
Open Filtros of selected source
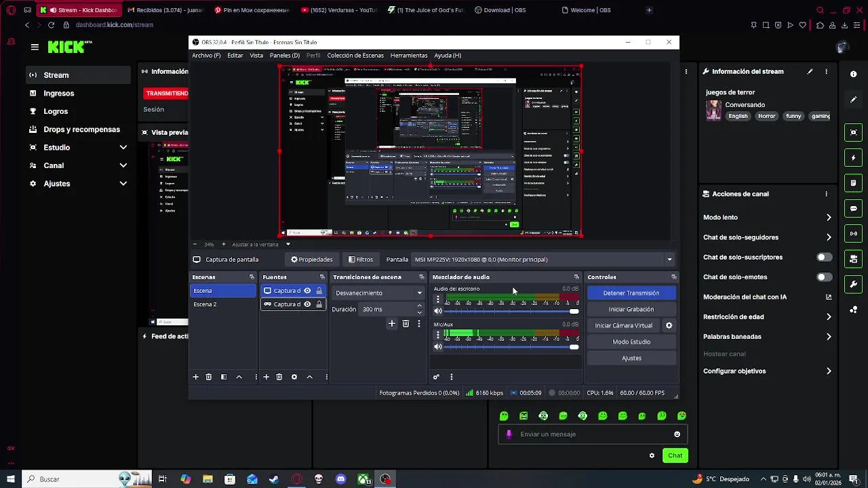pos(361,260)
